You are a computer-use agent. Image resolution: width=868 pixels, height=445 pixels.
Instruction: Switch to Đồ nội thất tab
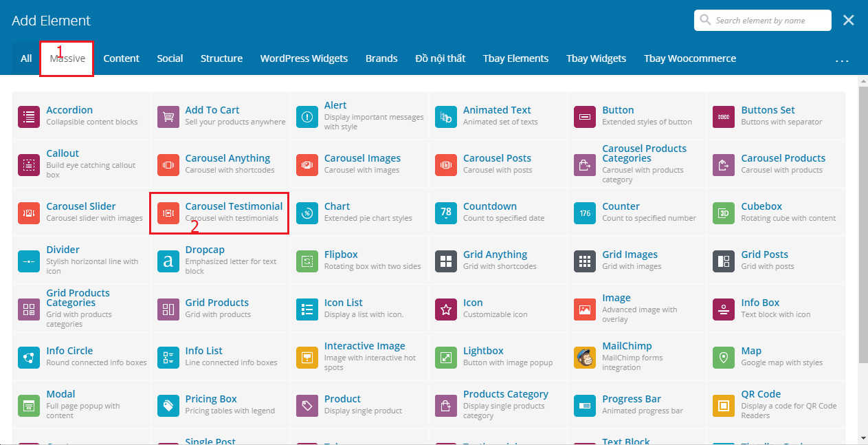441,58
